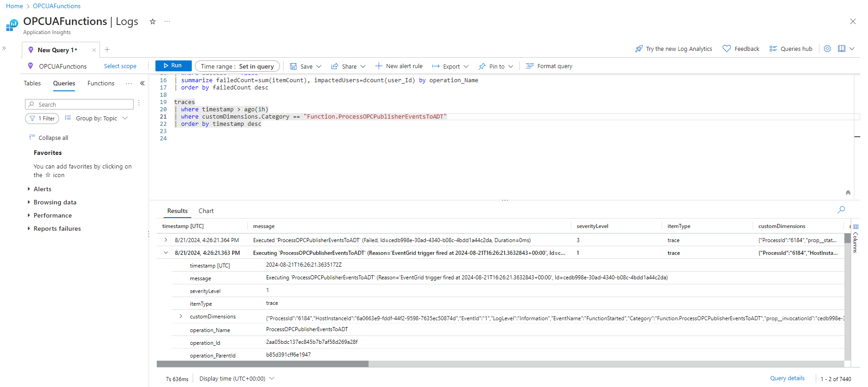Collapse the query editor with up chevrons
868x387 pixels.
(848, 193)
